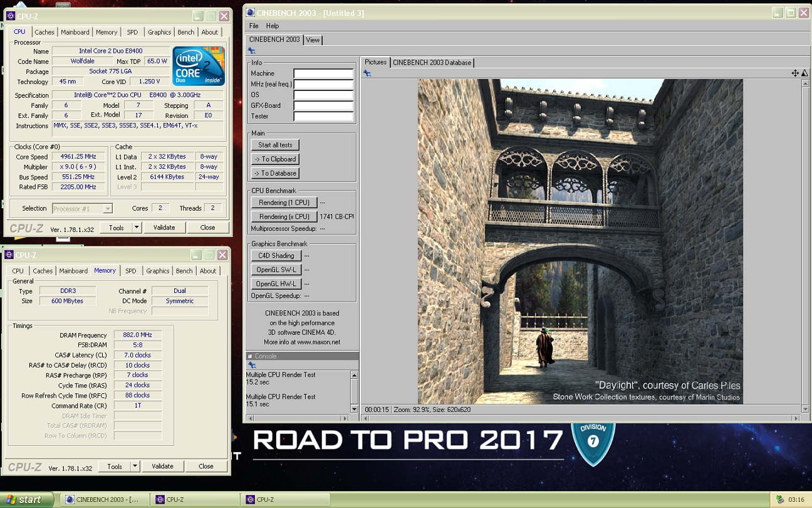Click into the Machine info field
Screen dimensions: 812x508
point(323,74)
